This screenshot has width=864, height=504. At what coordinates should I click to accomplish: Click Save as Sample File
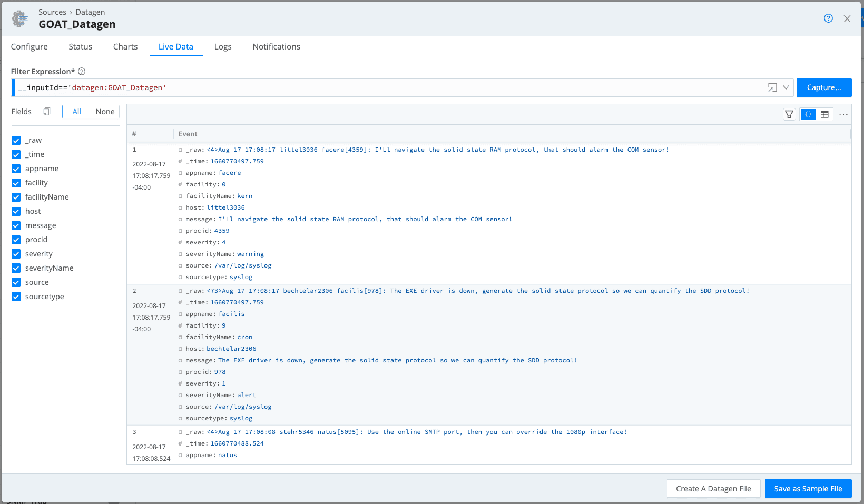pyautogui.click(x=808, y=489)
